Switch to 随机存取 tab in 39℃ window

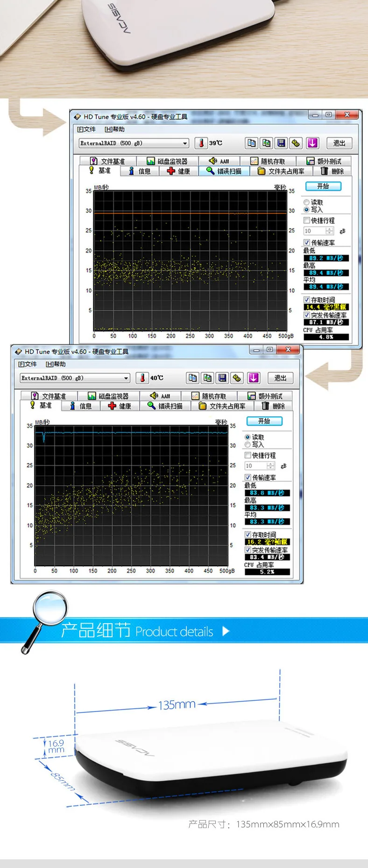tap(268, 161)
